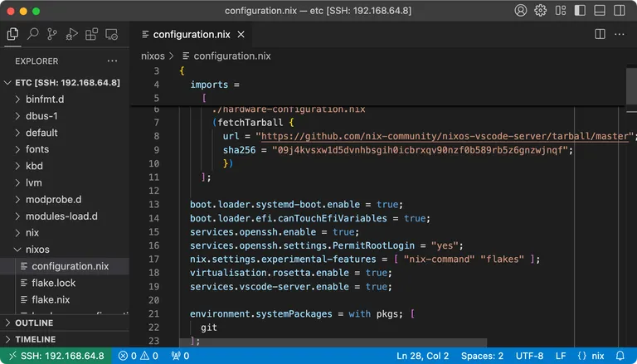
Task: Open the Manage gear icon
Action: [x=540, y=11]
